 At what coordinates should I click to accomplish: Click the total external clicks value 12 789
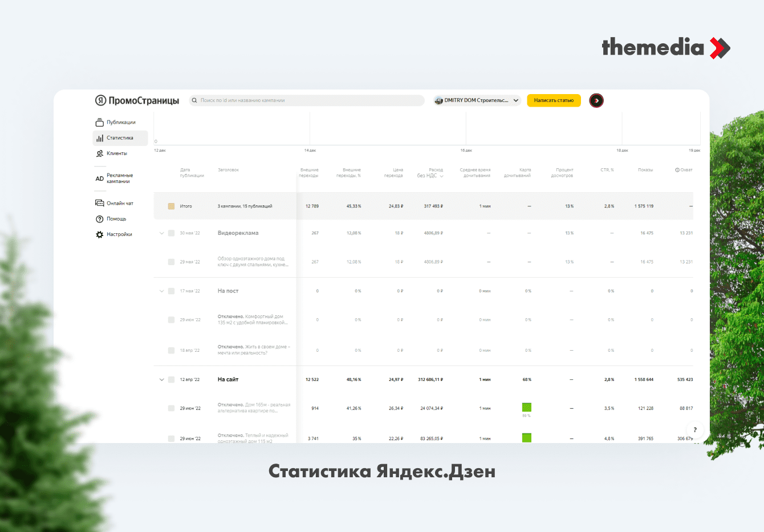[x=312, y=206]
